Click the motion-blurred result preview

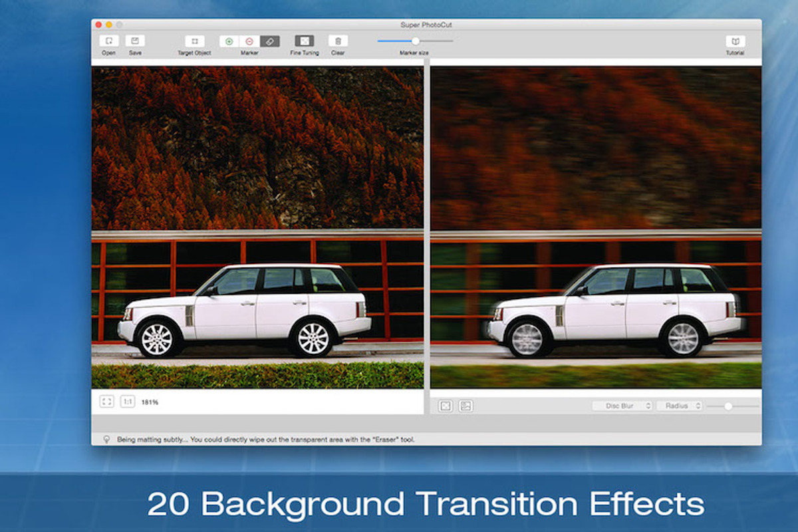(x=596, y=227)
